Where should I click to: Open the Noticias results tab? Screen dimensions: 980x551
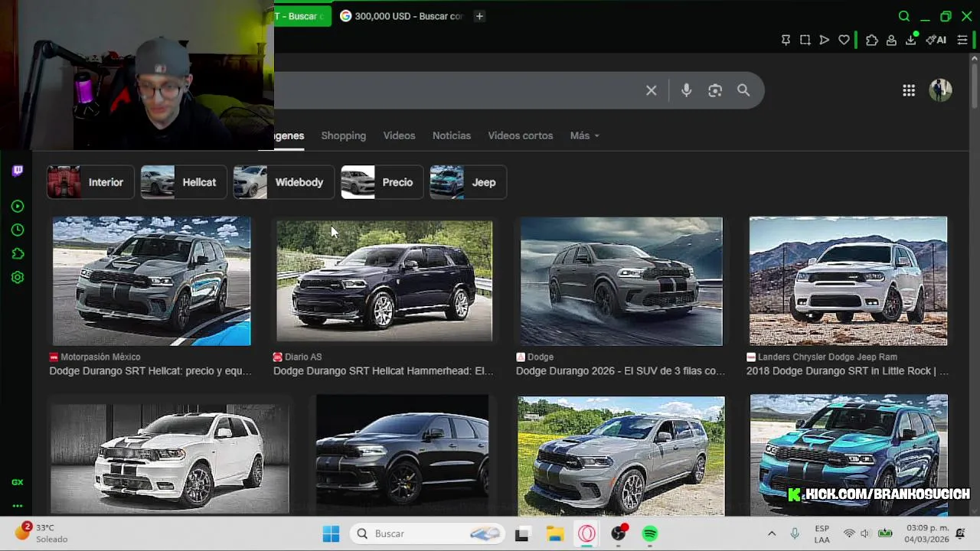452,135
